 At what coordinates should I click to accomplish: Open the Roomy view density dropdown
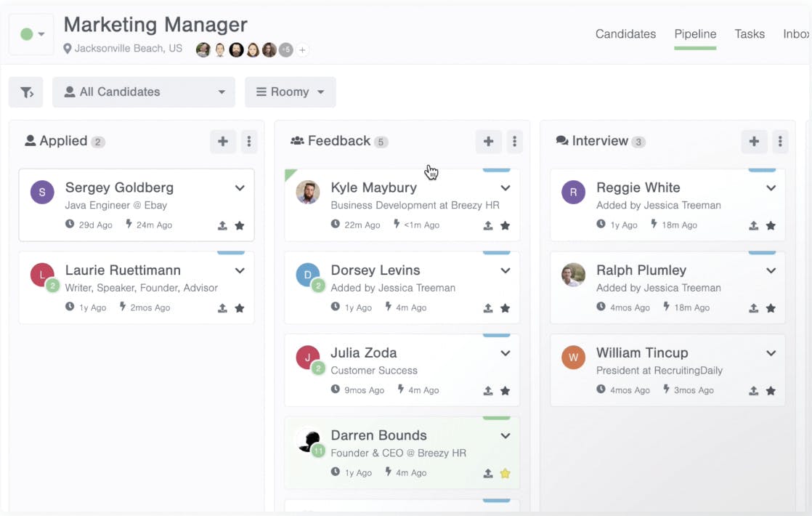(290, 92)
